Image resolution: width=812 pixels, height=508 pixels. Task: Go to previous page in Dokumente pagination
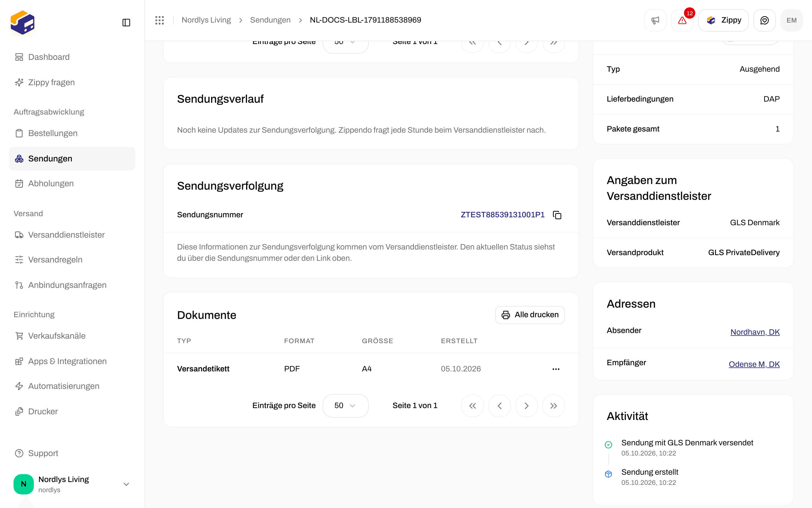point(500,406)
